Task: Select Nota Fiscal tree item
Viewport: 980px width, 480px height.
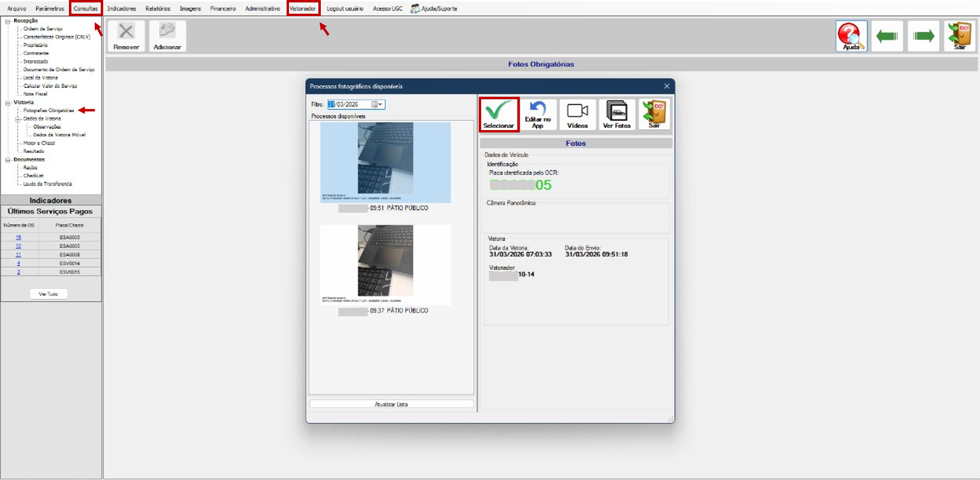Action: coord(35,94)
